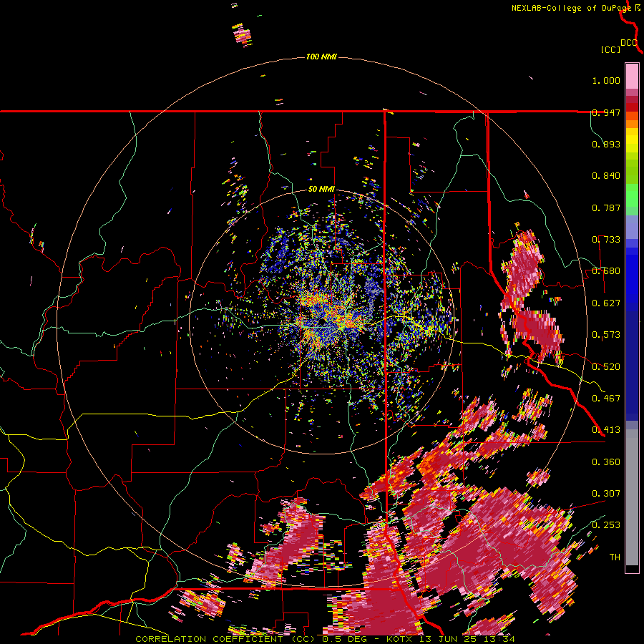The width and height of the screenshot is (644, 644).
Task: Click the 0.253 scale value
Action: pyautogui.click(x=606, y=525)
